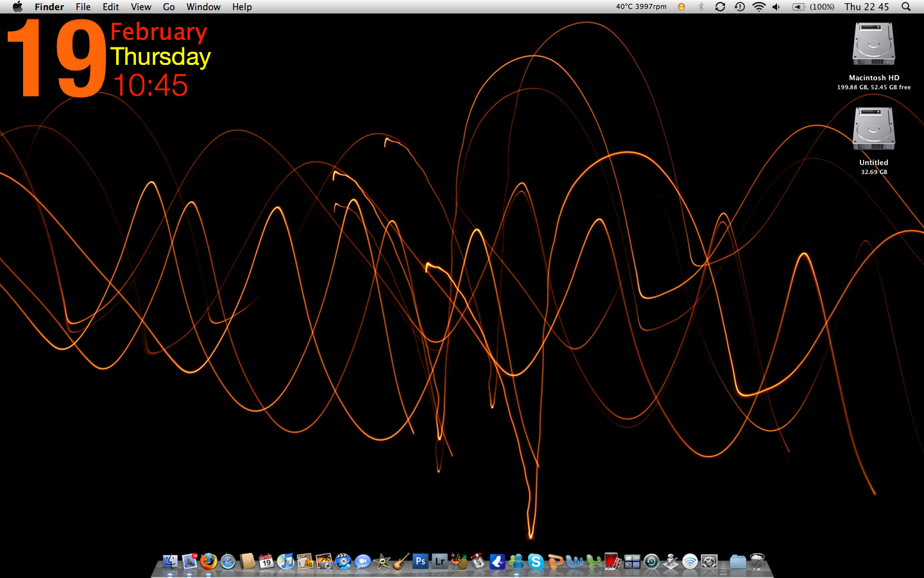Open Spaces from the Dock
The height and width of the screenshot is (578, 924).
pyautogui.click(x=632, y=562)
